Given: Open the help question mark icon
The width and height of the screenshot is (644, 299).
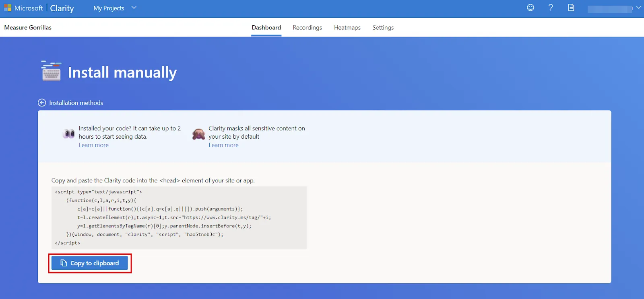Looking at the screenshot, I should [x=551, y=8].
